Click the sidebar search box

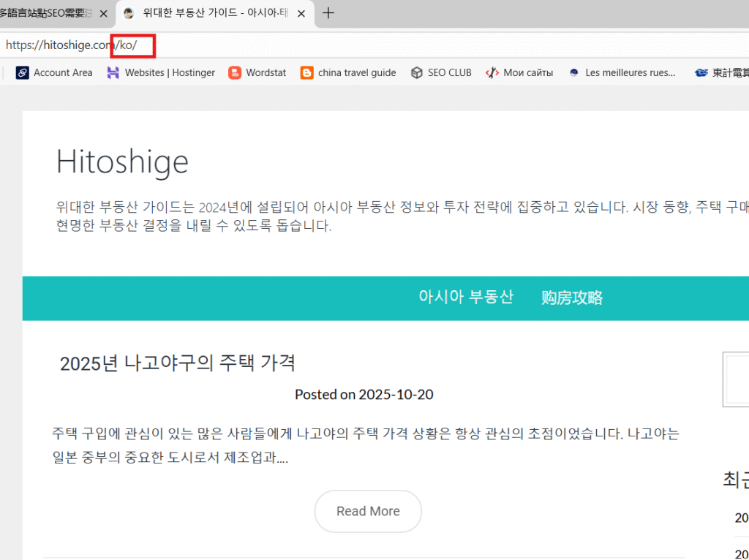(x=735, y=379)
